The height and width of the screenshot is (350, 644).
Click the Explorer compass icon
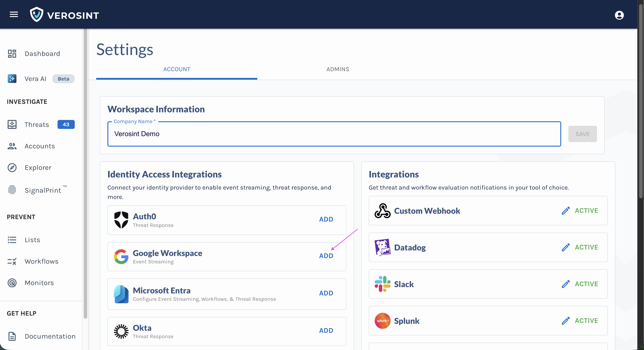pyautogui.click(x=12, y=167)
